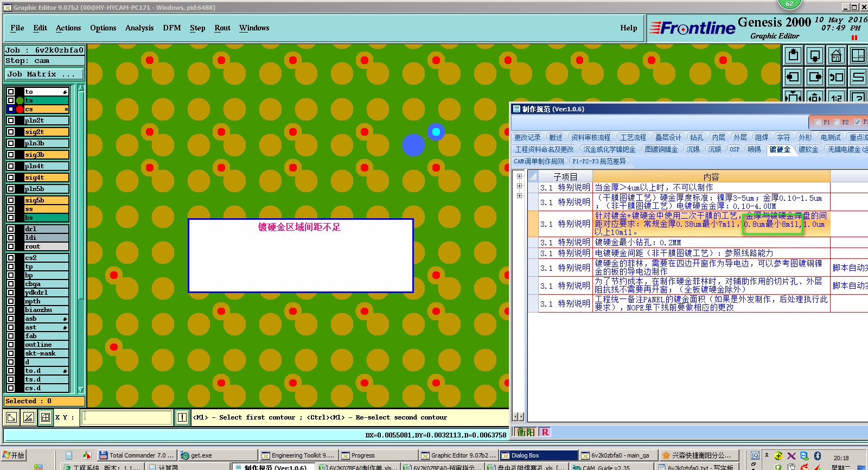This screenshot has width=868, height=470.
Task: Click the Job Matrix button
Action: pyautogui.click(x=44, y=74)
